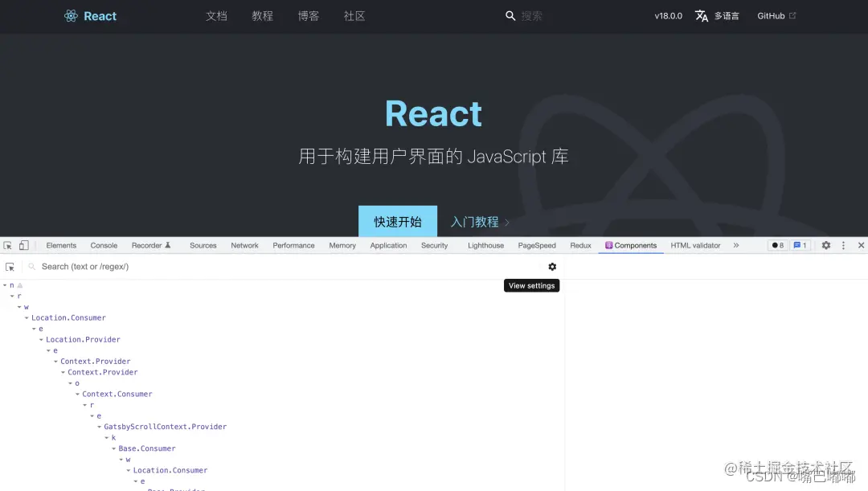Click the v18.0.0 version link
The image size is (868, 491).
click(668, 16)
